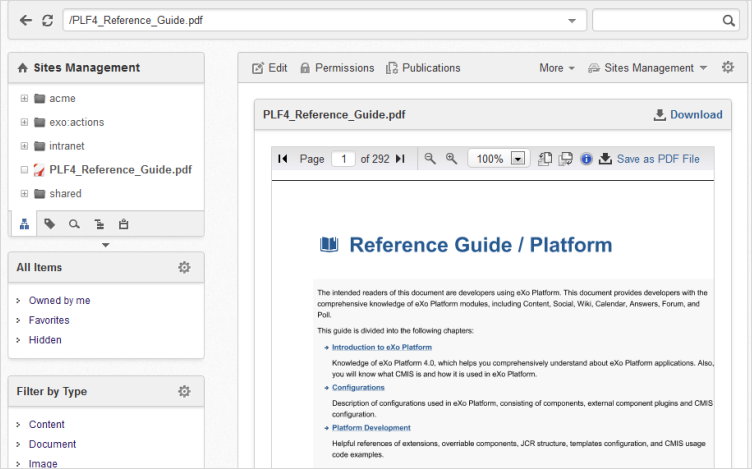Screen dimensions: 752x469
Task: Rotate the page left
Action: pos(545,159)
